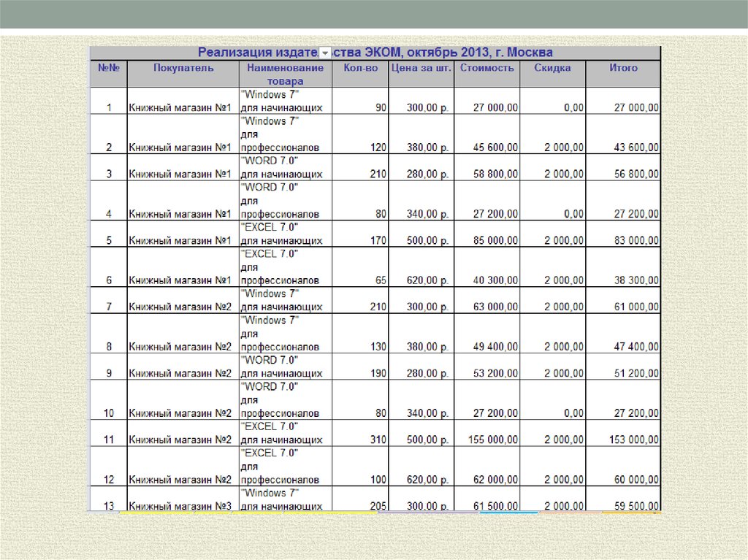Select the title cell "Реализация издательства ЭКОМ"
748x560 pixels.
pyautogui.click(x=375, y=53)
